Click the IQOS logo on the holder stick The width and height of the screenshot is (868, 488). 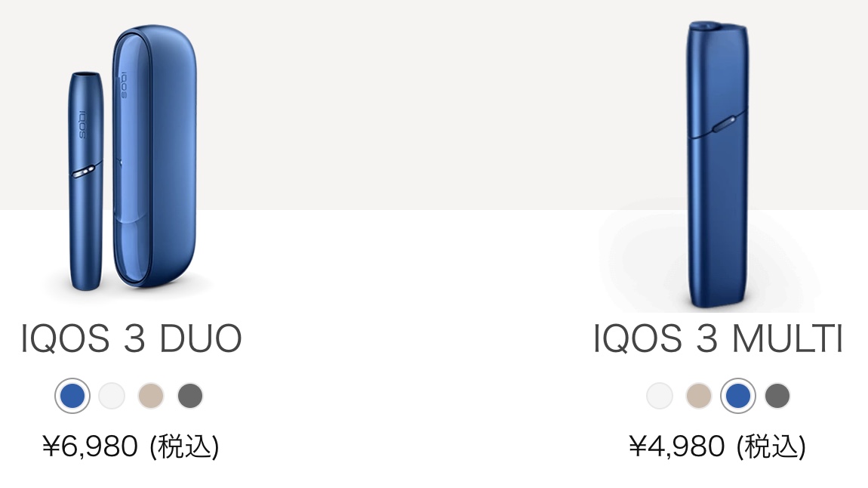pyautogui.click(x=82, y=125)
